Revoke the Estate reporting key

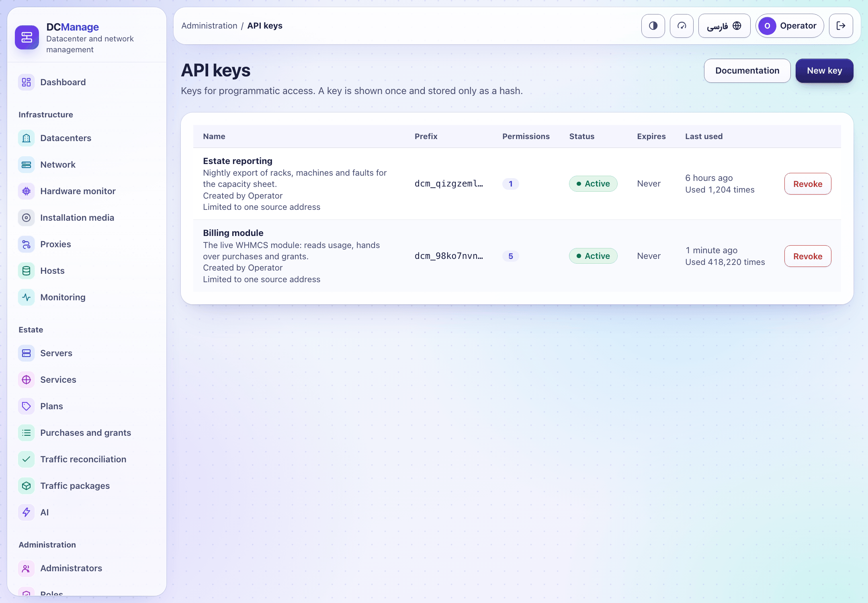tap(808, 184)
